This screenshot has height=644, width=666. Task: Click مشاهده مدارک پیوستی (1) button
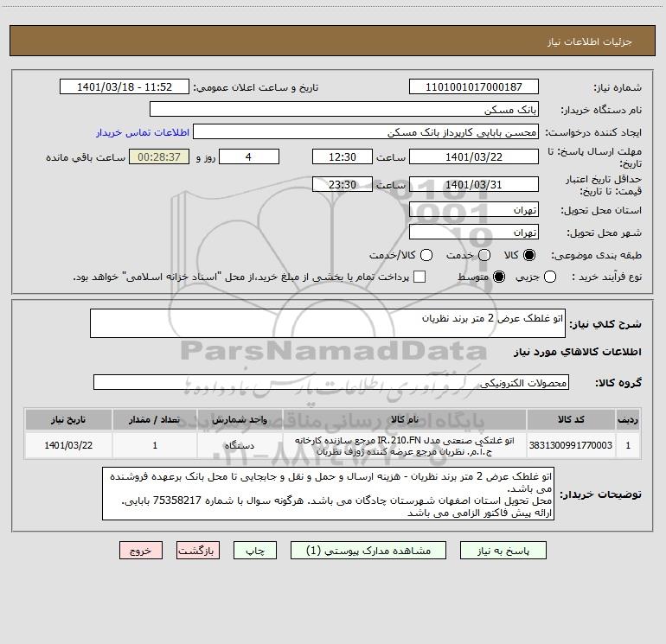click(368, 551)
